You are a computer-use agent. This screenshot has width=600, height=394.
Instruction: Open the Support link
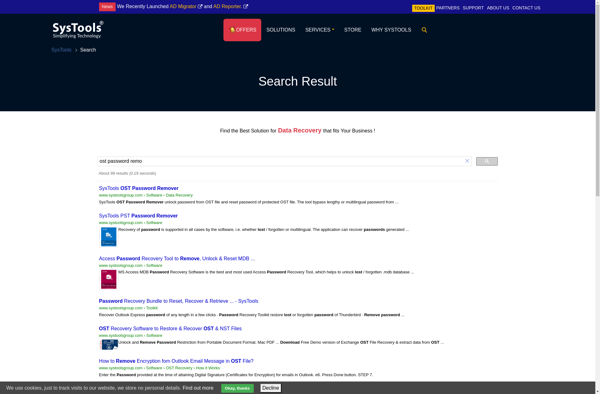473,8
